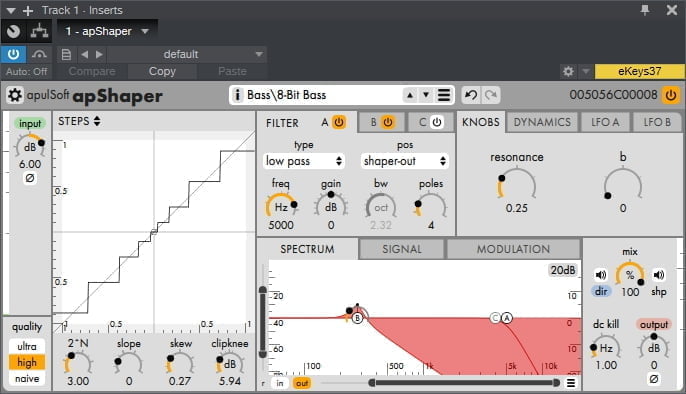Open the 1 - apShaper plugin selector

tap(107, 31)
